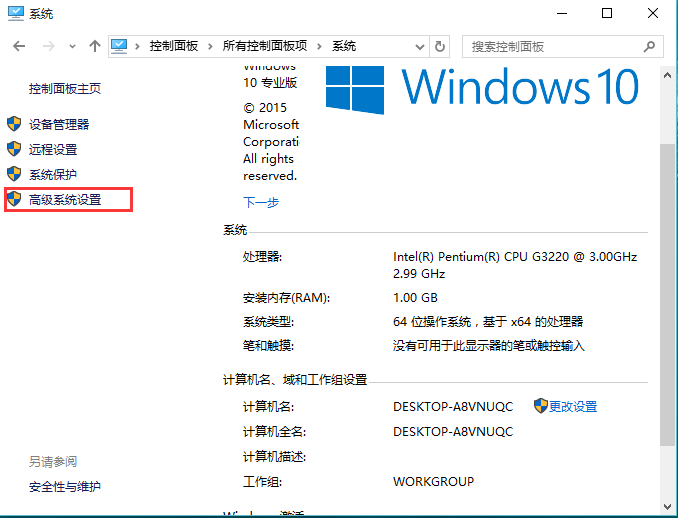The image size is (678, 518).
Task: Click the vertical scrollbar thumb
Action: 667,295
